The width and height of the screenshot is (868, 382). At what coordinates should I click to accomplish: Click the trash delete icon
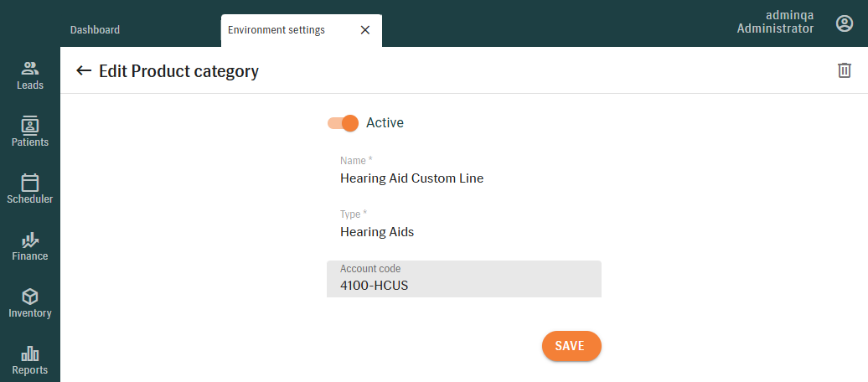845,70
